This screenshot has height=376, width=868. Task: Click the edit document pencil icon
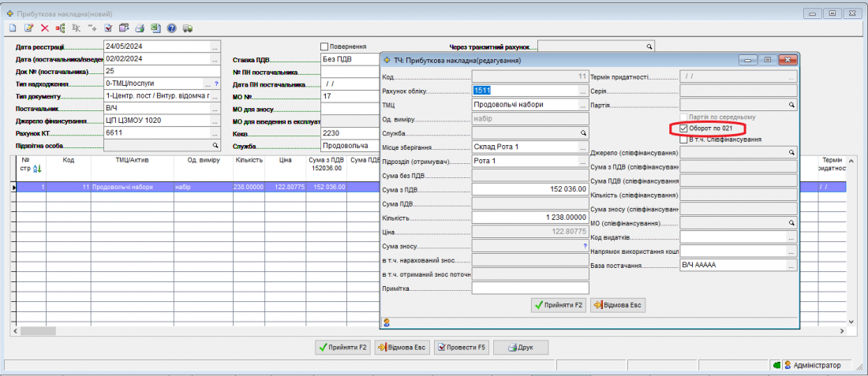click(x=28, y=28)
